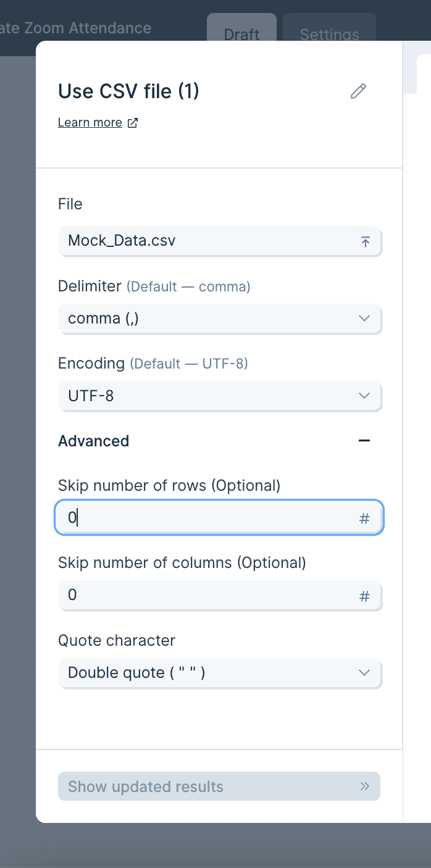
Task: Open the Delimiter dropdown
Action: 220,319
